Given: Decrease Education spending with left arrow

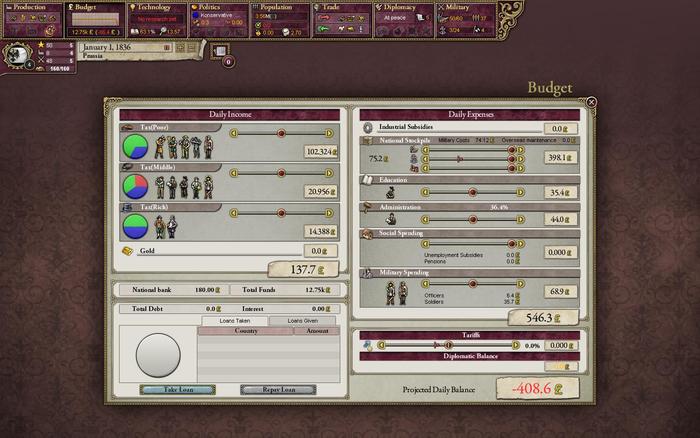Looking at the screenshot, I should coord(425,192).
